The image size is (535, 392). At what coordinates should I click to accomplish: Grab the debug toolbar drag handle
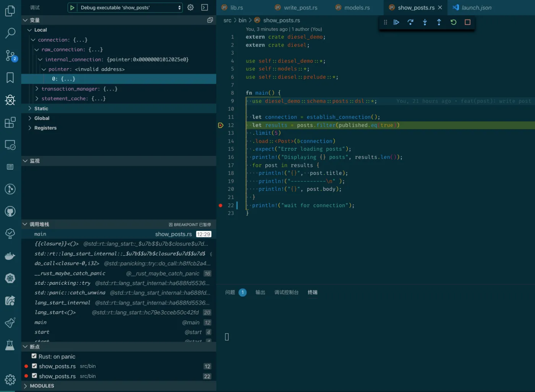[x=385, y=22]
